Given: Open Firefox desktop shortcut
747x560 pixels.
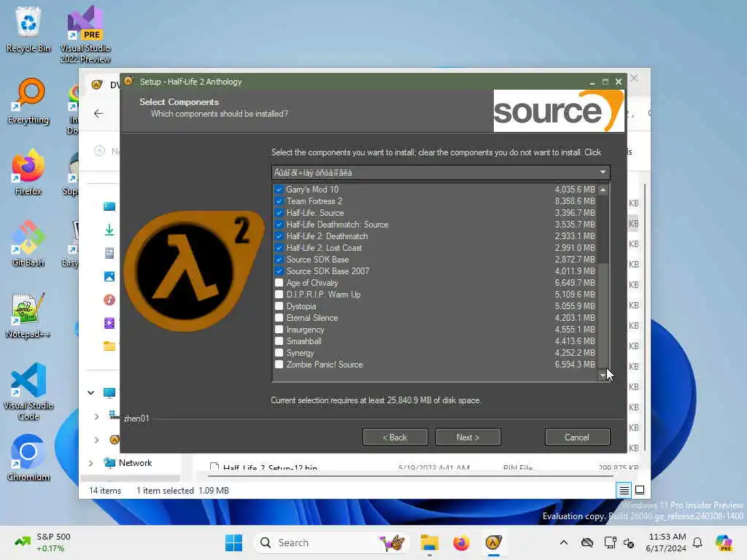Looking at the screenshot, I should click(28, 172).
